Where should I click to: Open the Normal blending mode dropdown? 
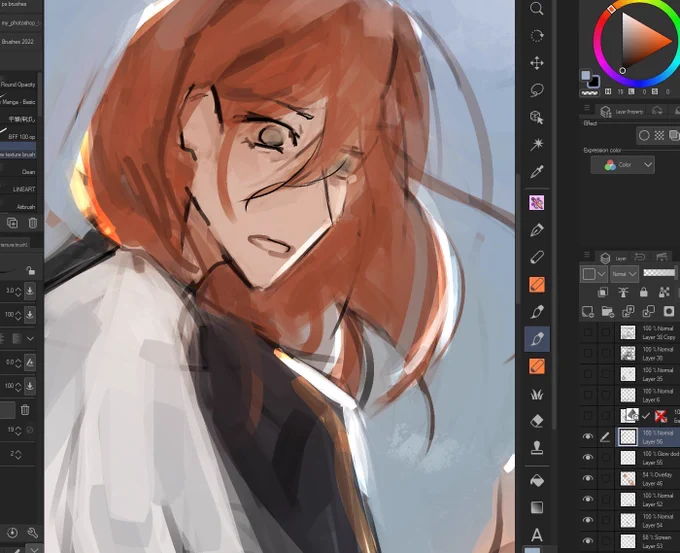[624, 274]
